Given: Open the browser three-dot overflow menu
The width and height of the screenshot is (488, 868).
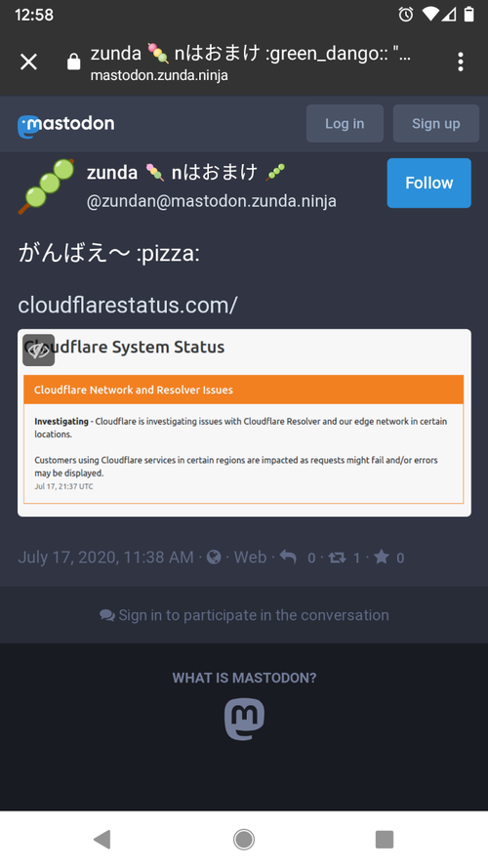Looking at the screenshot, I should pos(461,62).
